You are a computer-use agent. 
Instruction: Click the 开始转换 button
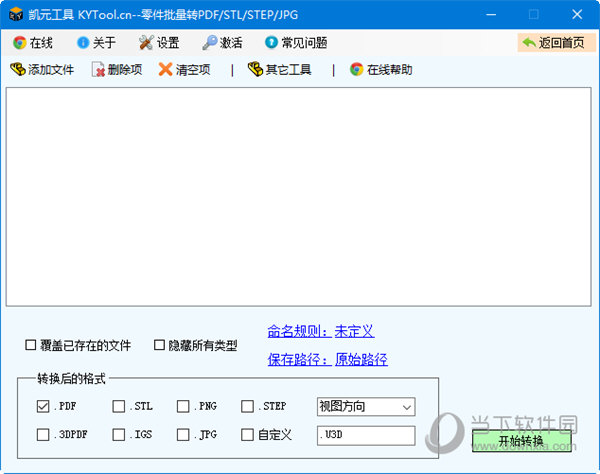[x=522, y=441]
